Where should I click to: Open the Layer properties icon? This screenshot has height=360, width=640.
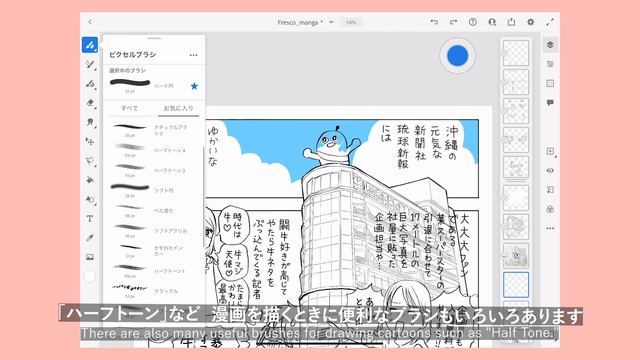coord(550,64)
